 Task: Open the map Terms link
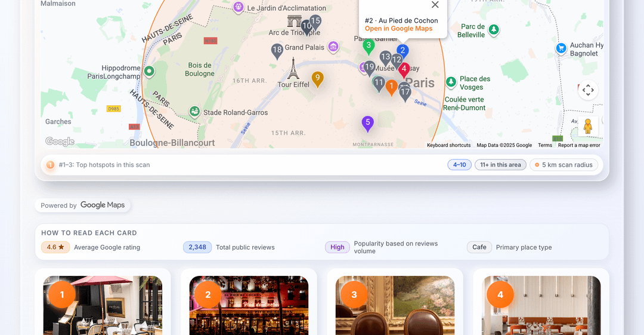coord(544,145)
